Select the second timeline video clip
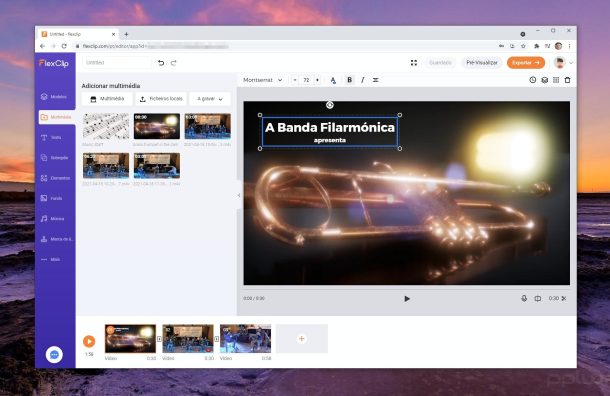The image size is (610, 396). tap(188, 339)
